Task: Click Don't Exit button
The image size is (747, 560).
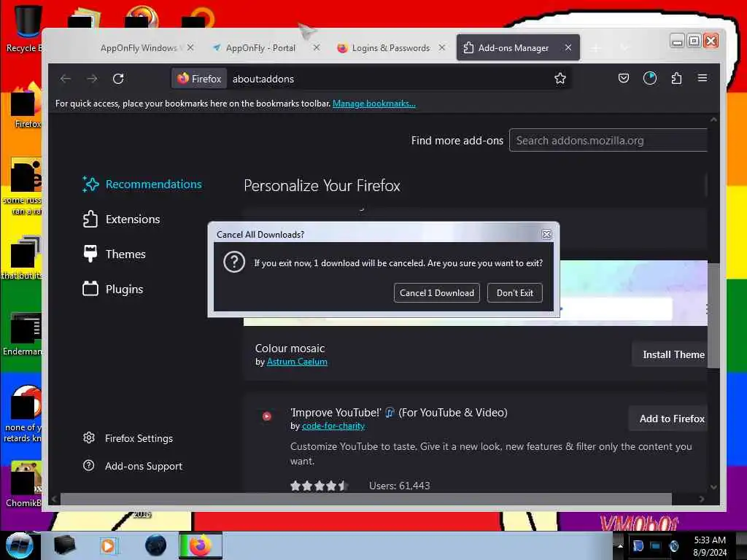Action: 514,293
